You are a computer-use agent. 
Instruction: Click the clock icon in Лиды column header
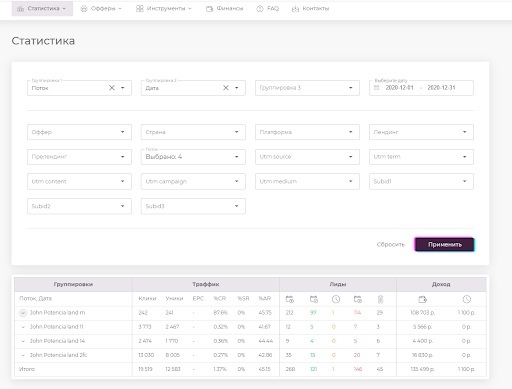pos(336,299)
